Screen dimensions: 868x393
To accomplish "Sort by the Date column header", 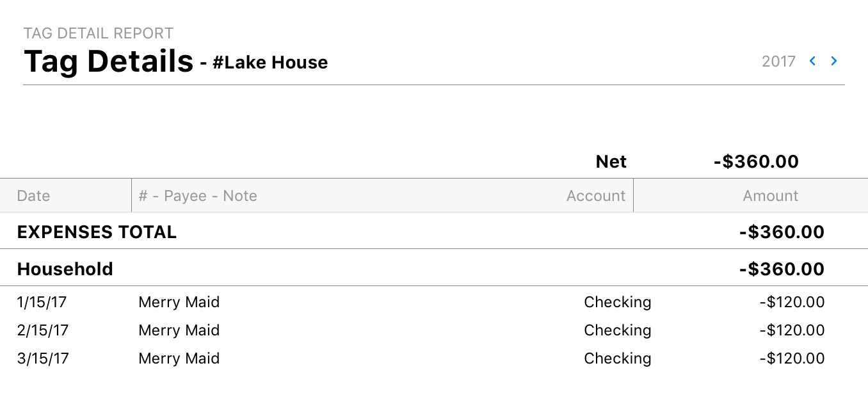I will tap(33, 196).
